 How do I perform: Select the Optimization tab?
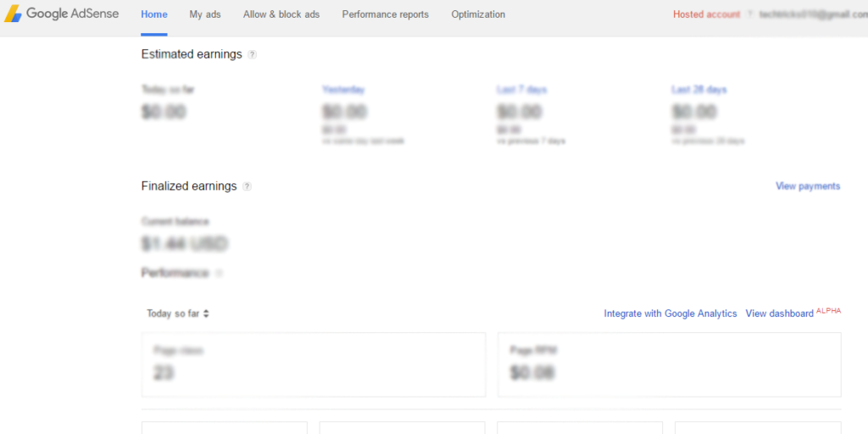coord(478,14)
